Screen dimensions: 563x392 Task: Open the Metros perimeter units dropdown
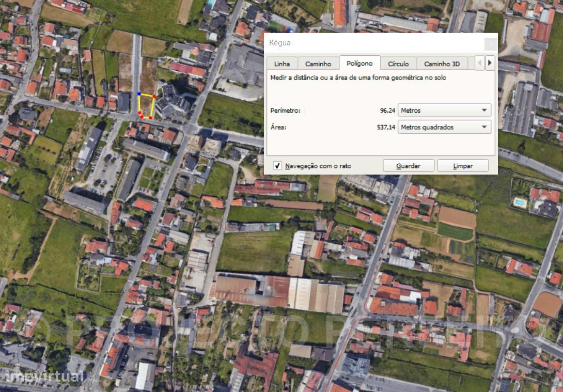click(x=444, y=110)
